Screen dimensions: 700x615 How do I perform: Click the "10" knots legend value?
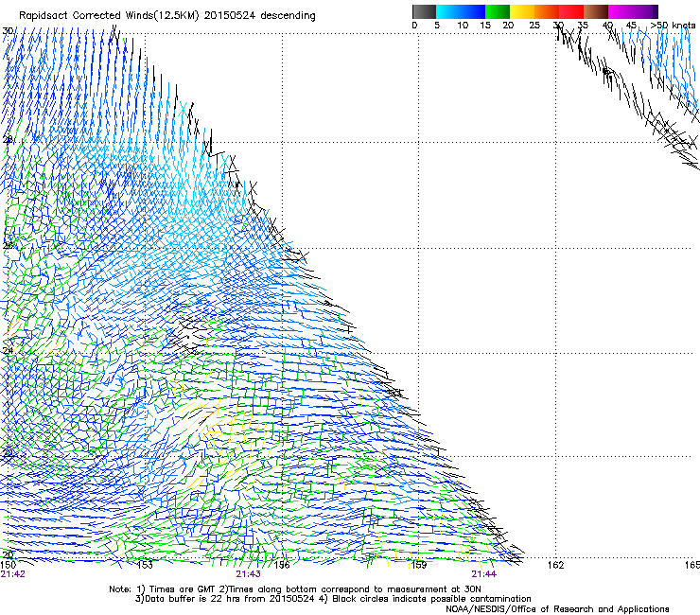coord(463,26)
